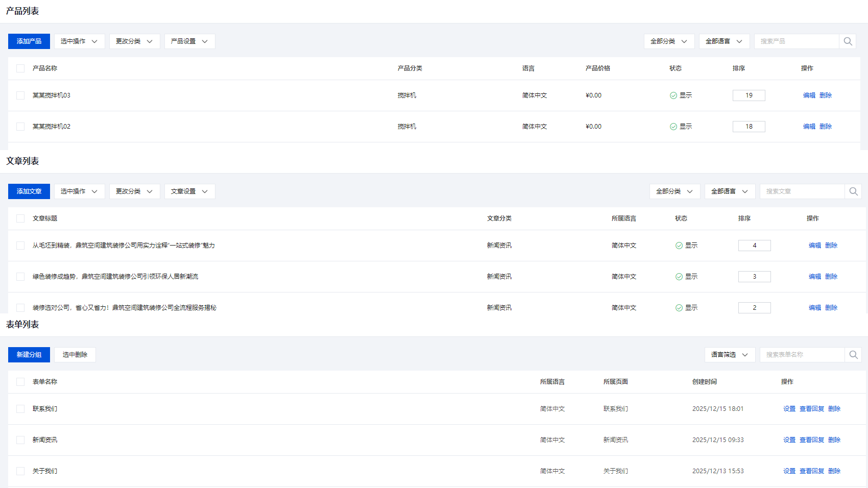This screenshot has height=488, width=868.
Task: Click status check icon for 某某搅拌机02
Action: (673, 127)
